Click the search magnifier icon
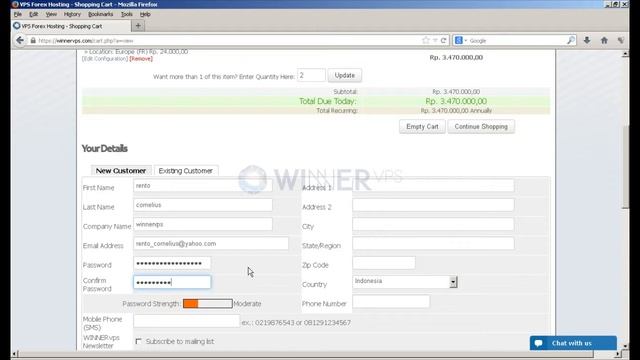This screenshot has width=640, height=360. point(571,40)
